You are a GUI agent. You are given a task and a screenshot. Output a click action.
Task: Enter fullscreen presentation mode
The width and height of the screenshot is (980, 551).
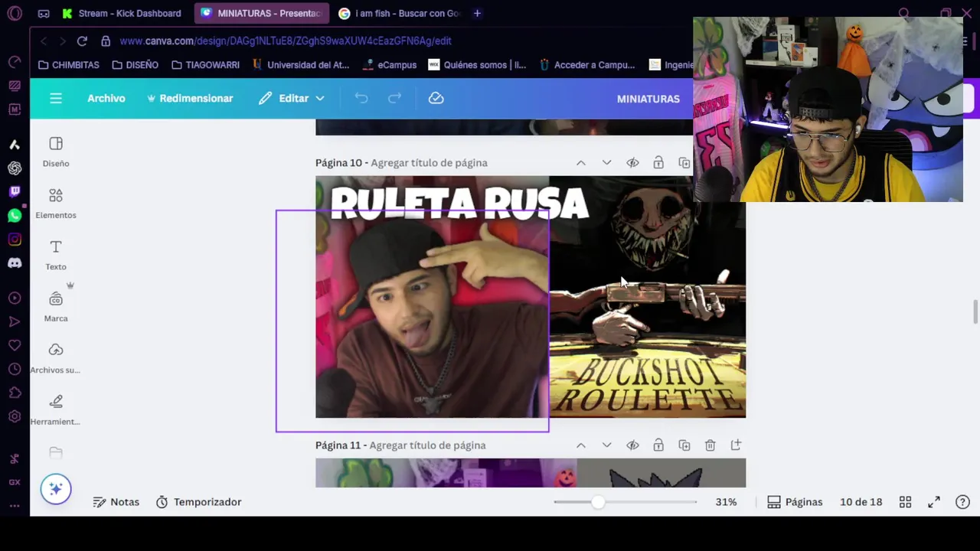[934, 502]
